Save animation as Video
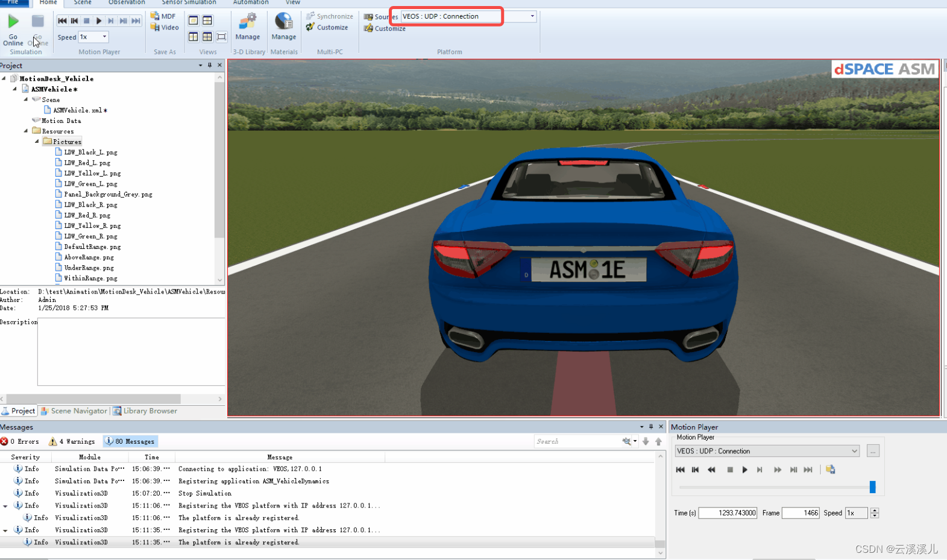The width and height of the screenshot is (947, 560). pos(165,27)
